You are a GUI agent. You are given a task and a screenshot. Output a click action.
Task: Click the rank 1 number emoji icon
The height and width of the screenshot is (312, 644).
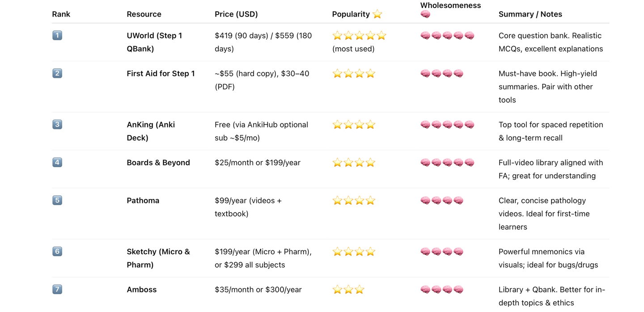pos(57,35)
